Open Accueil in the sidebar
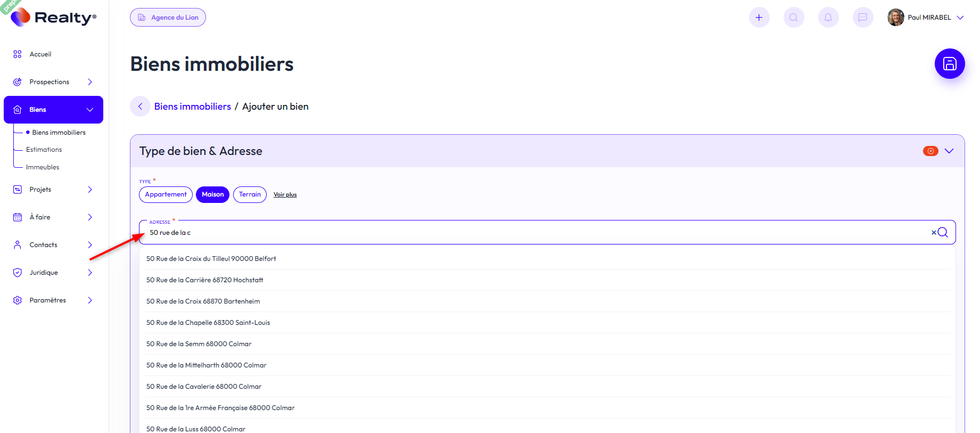980x433 pixels. pyautogui.click(x=40, y=54)
